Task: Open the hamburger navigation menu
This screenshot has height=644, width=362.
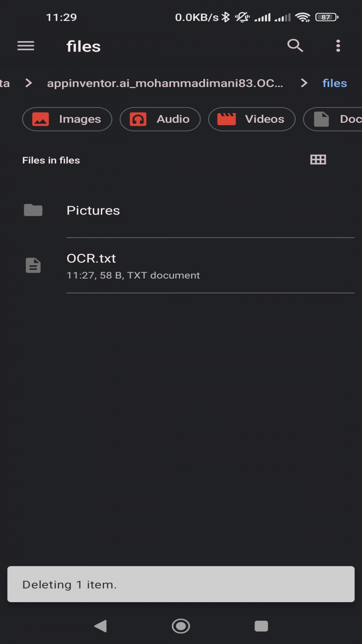Action: 26,46
